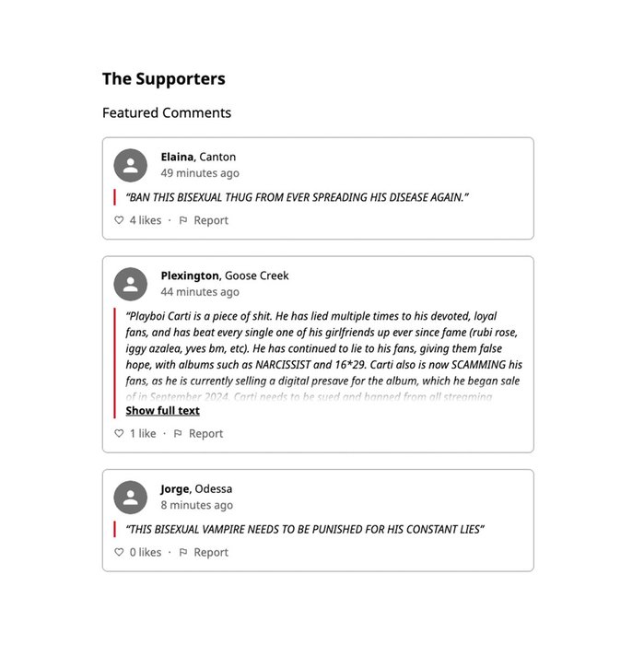Click the "8 minutes ago" timestamp
This screenshot has width=644, height=645.
[197, 505]
